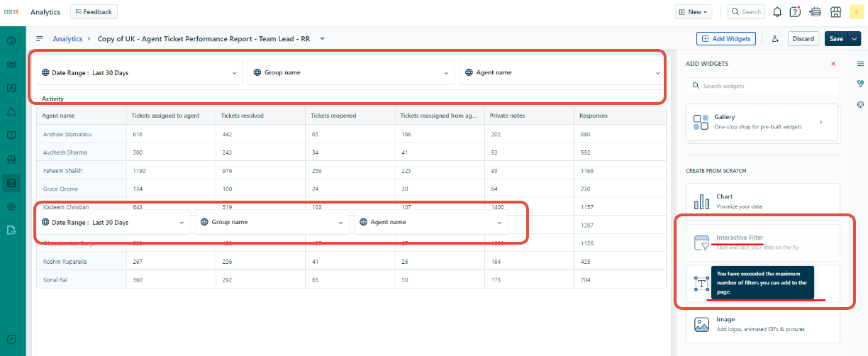The width and height of the screenshot is (868, 356).
Task: Click the disabled Interactive Filter widget
Action: 763,242
